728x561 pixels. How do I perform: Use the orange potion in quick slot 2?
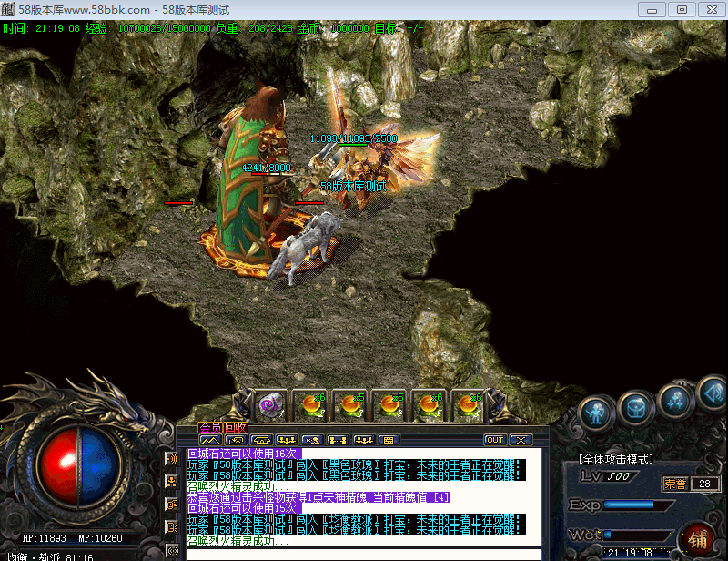[x=311, y=405]
